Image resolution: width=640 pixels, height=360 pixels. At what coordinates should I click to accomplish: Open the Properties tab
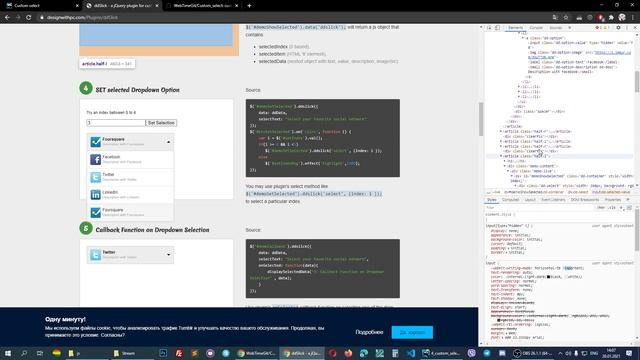pos(613,200)
